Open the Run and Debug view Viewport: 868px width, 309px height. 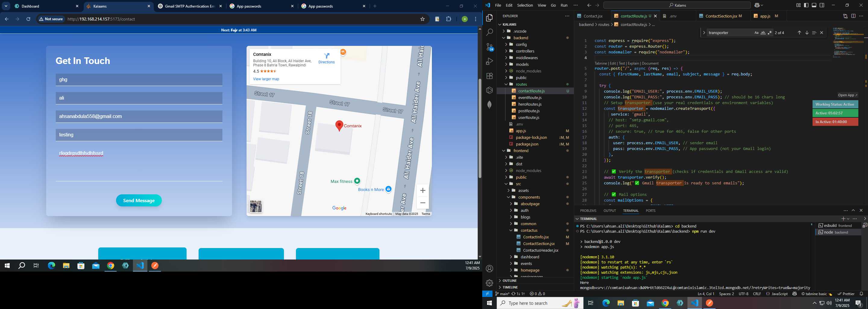(489, 61)
